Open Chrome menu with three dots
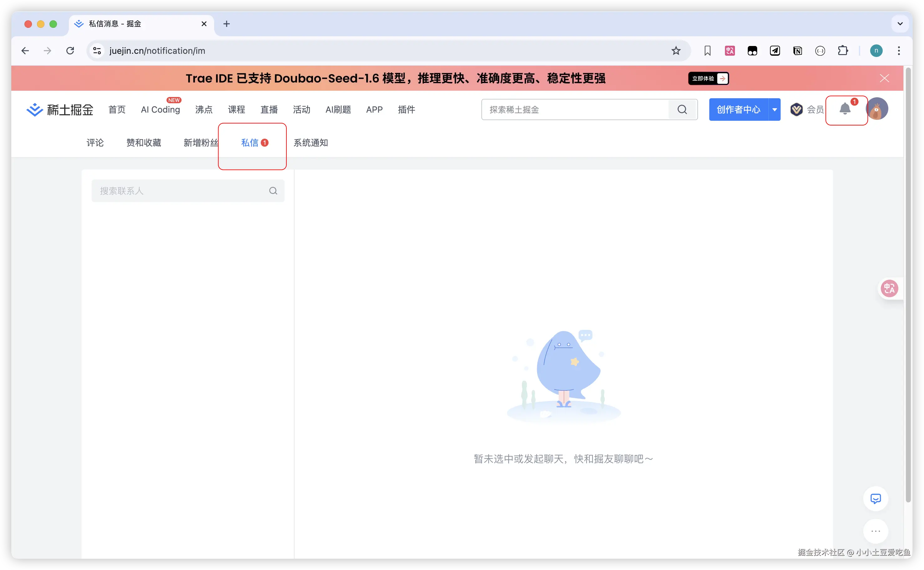Screen dimensions: 924x570 [x=899, y=50]
